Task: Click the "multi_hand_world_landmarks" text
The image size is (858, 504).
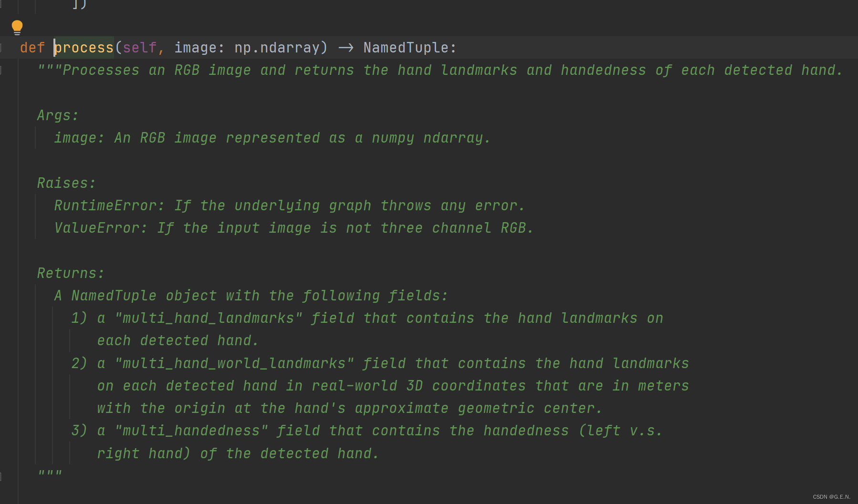Action: (x=234, y=363)
